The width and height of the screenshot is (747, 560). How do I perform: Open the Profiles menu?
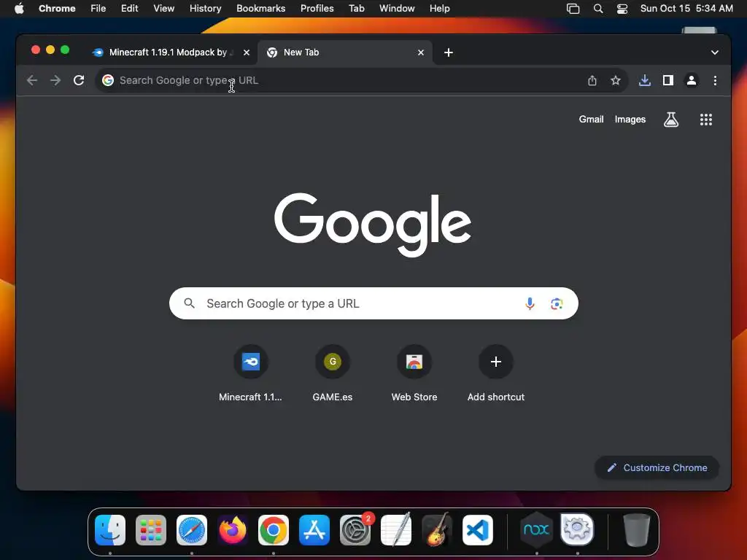pyautogui.click(x=317, y=9)
